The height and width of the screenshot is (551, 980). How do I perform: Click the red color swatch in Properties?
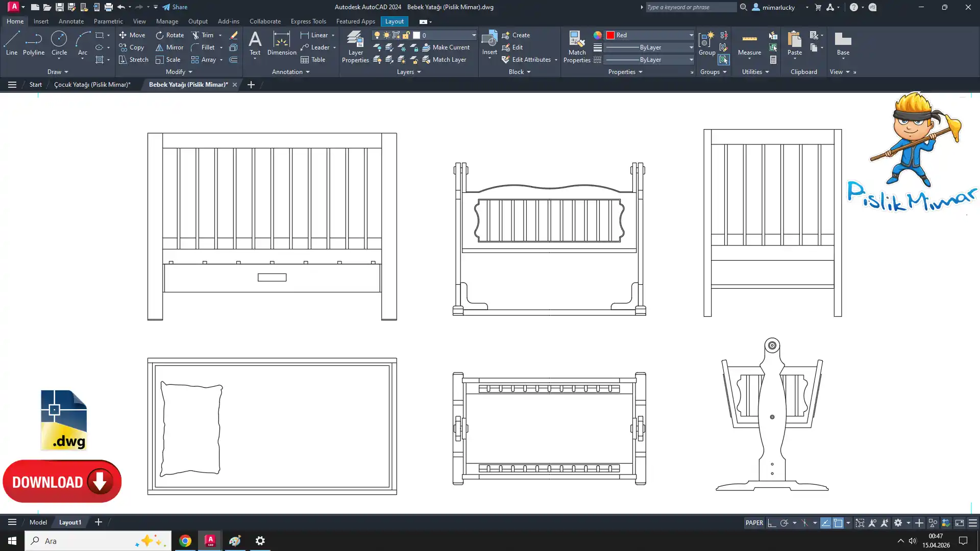610,35
